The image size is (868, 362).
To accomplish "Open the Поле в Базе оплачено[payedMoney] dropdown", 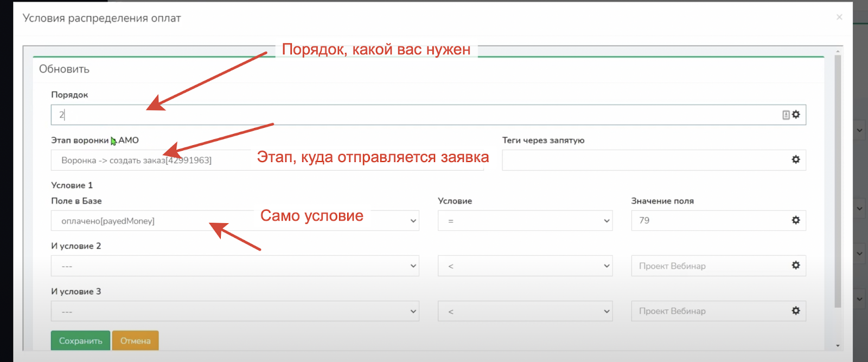I will 413,221.
